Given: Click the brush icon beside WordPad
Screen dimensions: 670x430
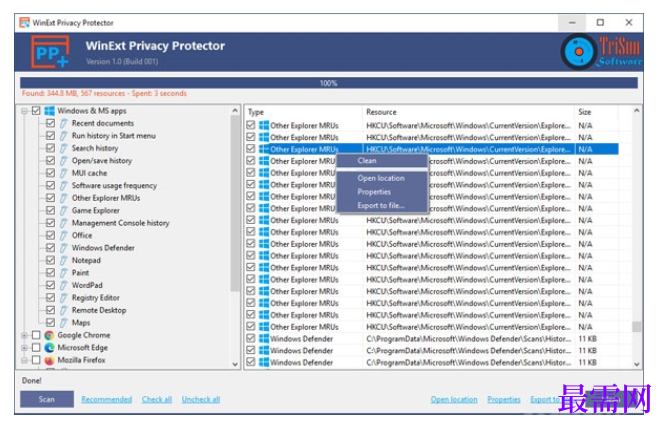Looking at the screenshot, I should (x=64, y=285).
